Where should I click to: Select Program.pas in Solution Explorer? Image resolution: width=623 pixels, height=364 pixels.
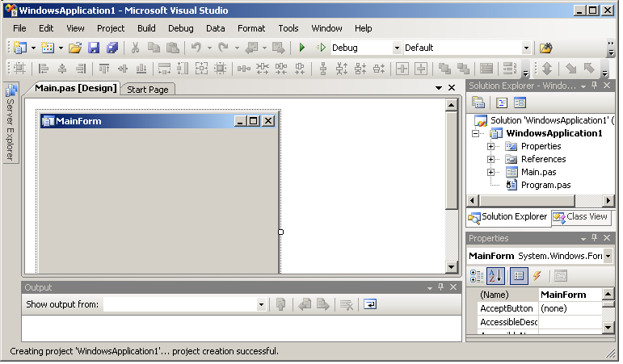[x=545, y=185]
